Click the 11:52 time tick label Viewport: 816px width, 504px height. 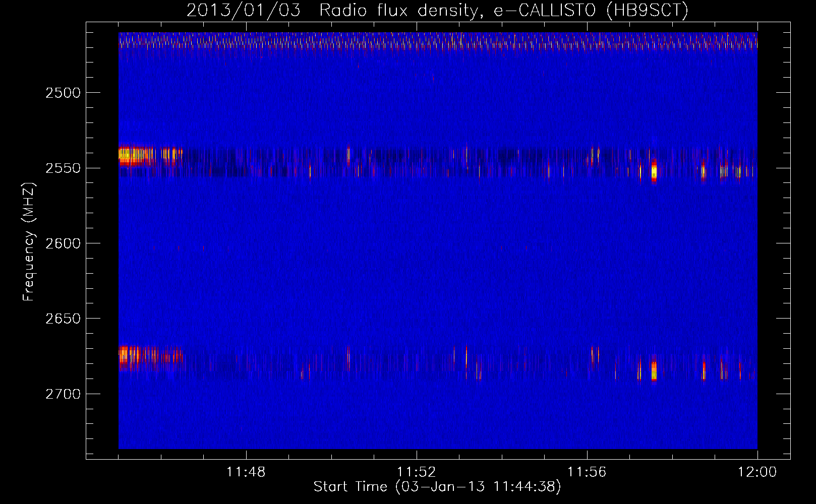click(x=417, y=472)
